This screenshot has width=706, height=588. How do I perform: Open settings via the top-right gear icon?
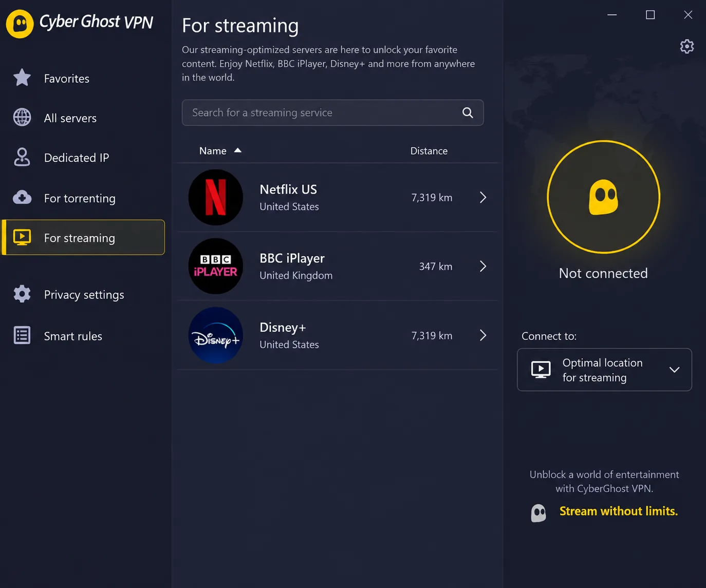(687, 46)
